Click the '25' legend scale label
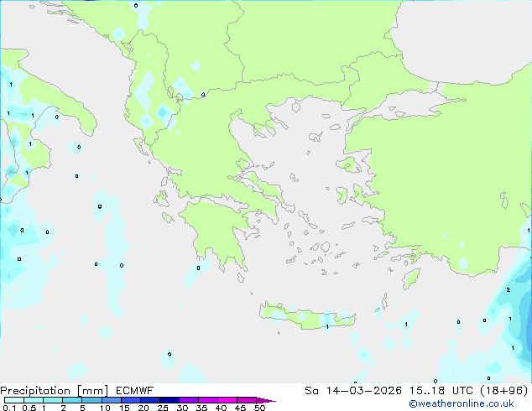The width and height of the screenshot is (532, 411). click(163, 408)
